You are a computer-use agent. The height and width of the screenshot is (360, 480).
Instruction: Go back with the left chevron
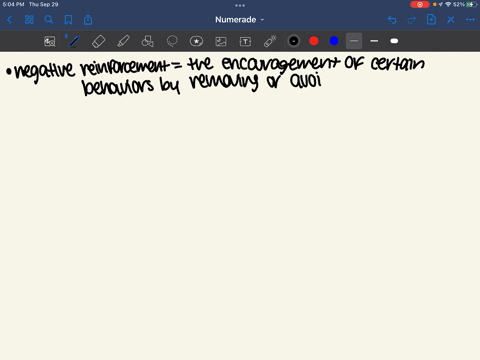(9, 20)
